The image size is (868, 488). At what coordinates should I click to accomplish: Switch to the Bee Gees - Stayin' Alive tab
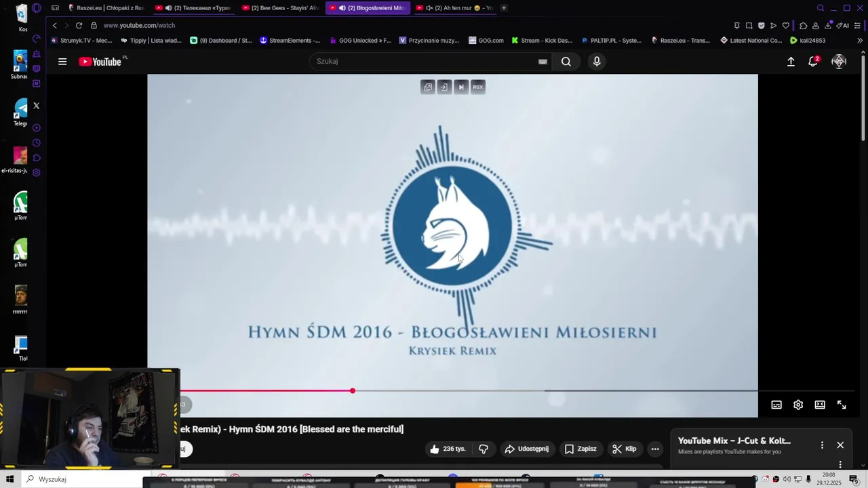click(279, 8)
